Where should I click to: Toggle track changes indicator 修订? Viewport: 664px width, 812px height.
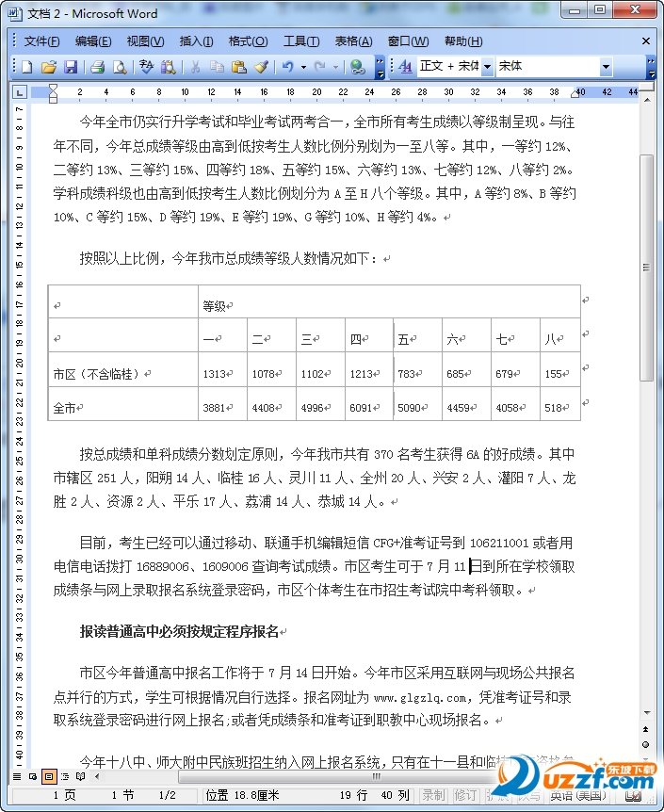465,795
